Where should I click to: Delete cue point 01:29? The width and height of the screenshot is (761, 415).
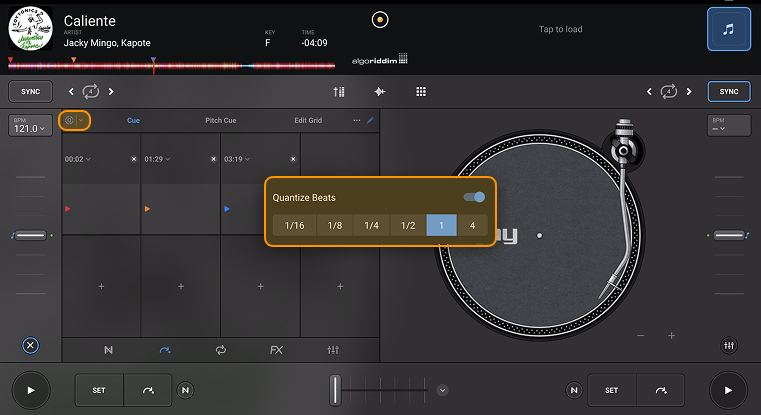(214, 159)
